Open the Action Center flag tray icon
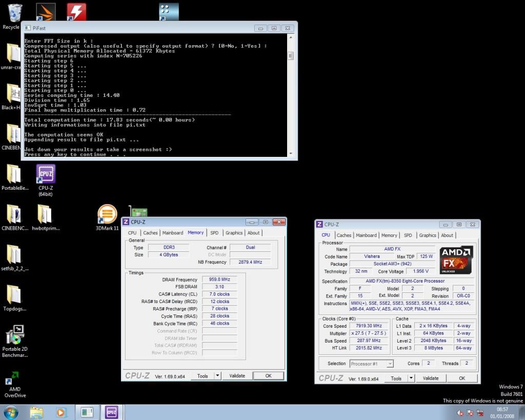525x420 pixels. 471,413
